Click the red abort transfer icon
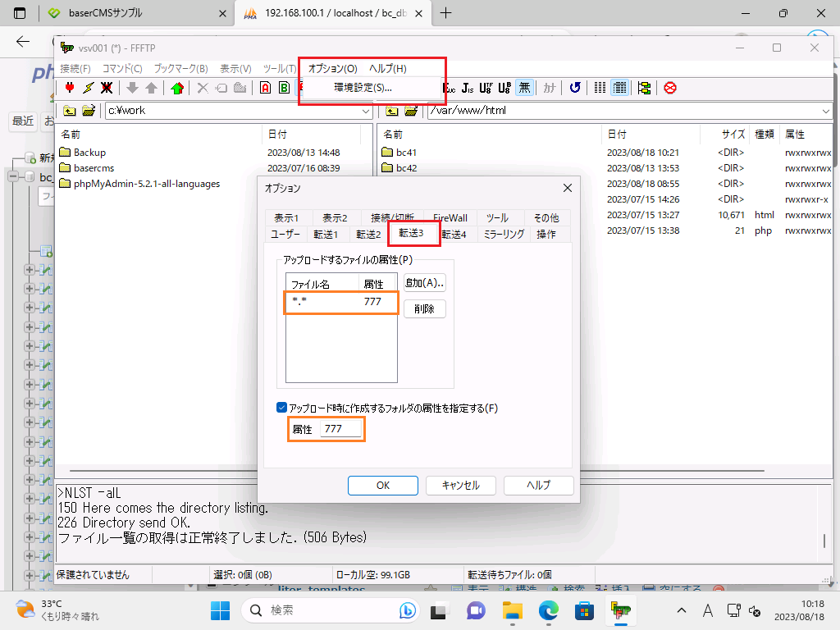 670,88
